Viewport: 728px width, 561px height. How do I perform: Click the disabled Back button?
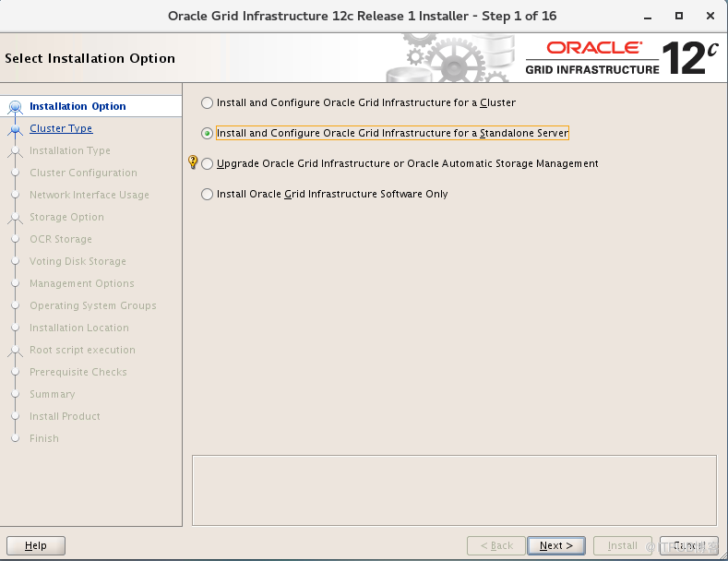496,545
